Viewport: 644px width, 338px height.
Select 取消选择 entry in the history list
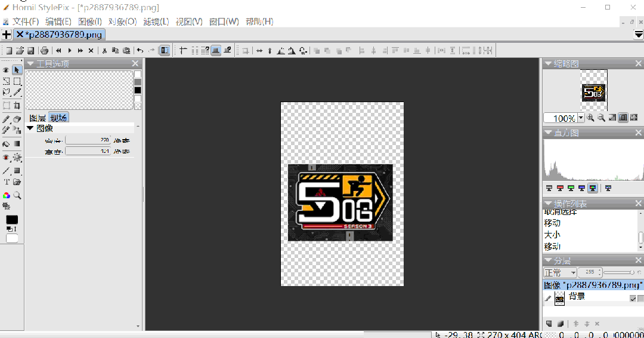[560, 212]
